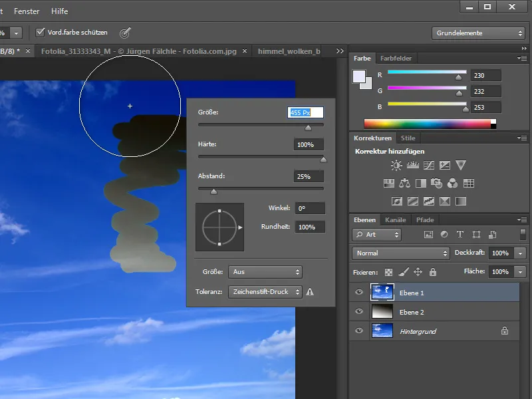Add a Vibrance adjustment
This screenshot has width=532, height=399.
click(x=461, y=165)
